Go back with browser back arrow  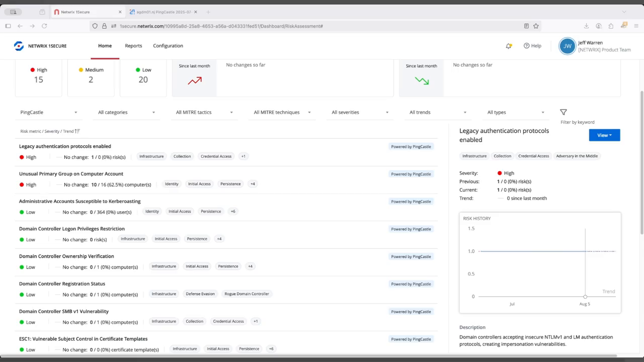click(x=20, y=26)
